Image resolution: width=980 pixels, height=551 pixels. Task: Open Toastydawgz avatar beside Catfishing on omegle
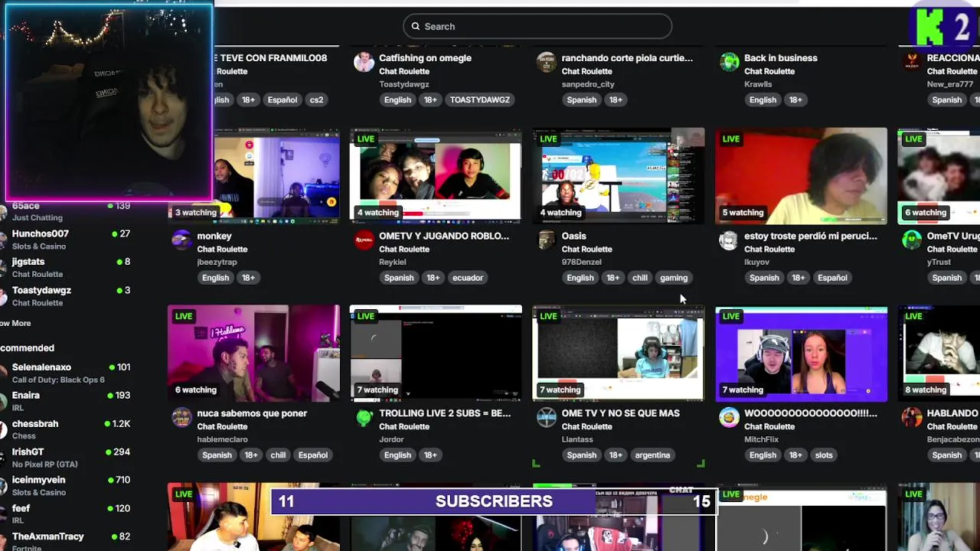tap(364, 62)
